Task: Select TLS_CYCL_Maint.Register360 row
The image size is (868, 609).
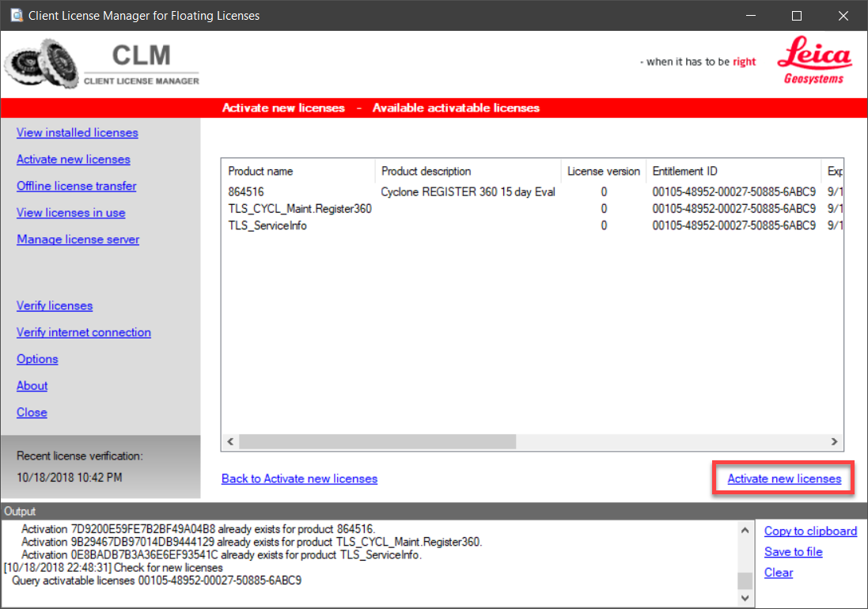Action: [x=533, y=209]
